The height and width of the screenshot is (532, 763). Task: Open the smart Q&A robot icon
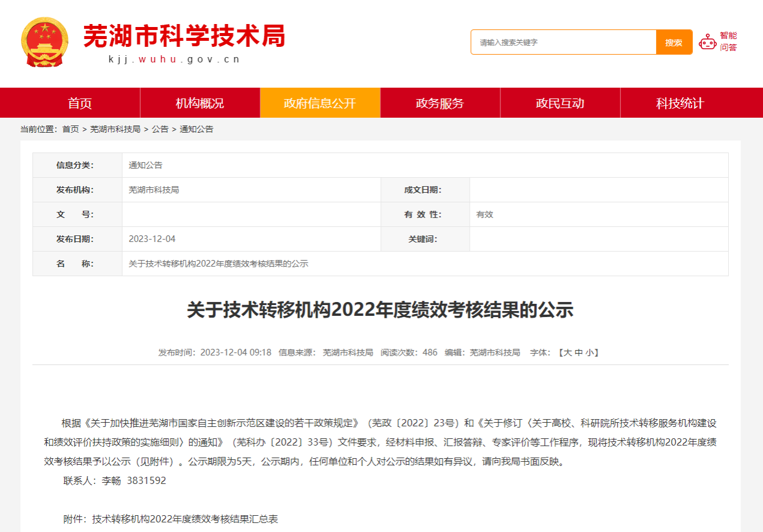[708, 42]
